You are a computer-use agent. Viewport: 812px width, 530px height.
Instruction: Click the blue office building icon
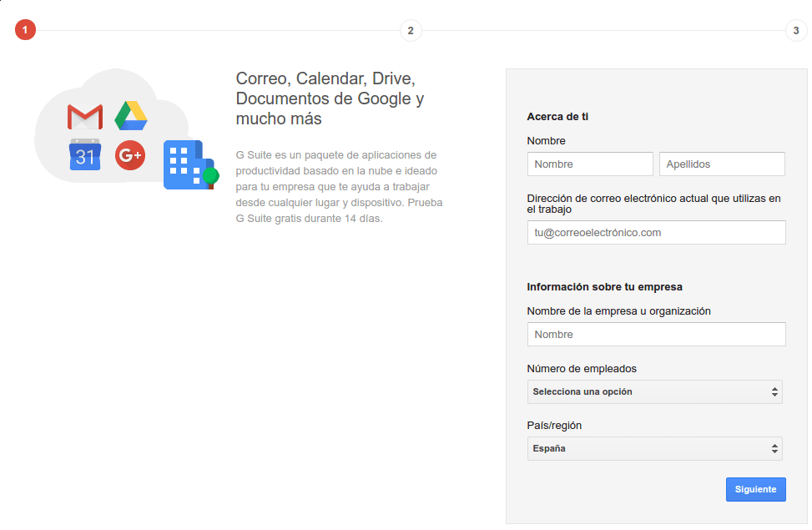point(190,164)
